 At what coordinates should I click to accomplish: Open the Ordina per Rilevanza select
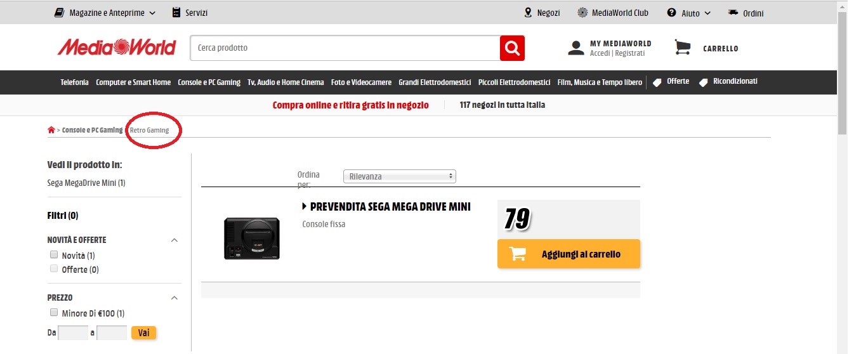pyautogui.click(x=399, y=176)
